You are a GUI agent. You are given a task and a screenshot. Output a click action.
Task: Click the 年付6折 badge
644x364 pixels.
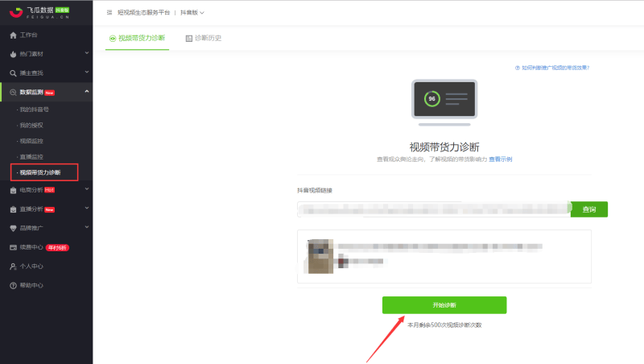tap(57, 248)
